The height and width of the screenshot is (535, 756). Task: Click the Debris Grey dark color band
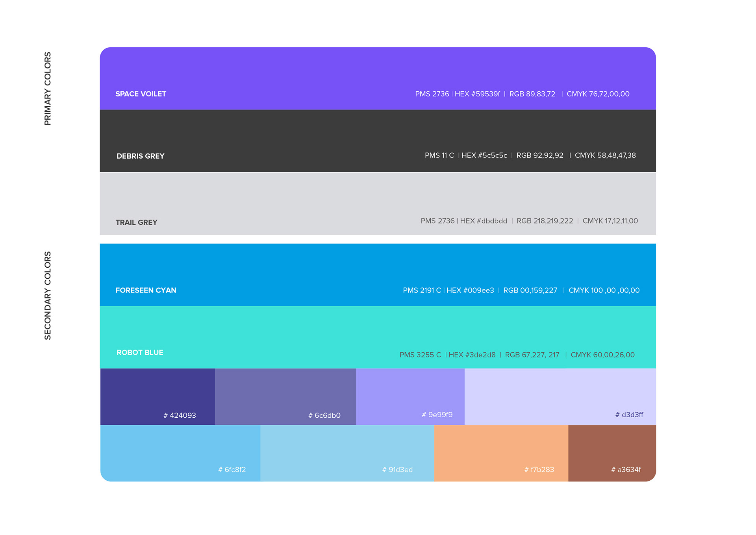pos(378,141)
